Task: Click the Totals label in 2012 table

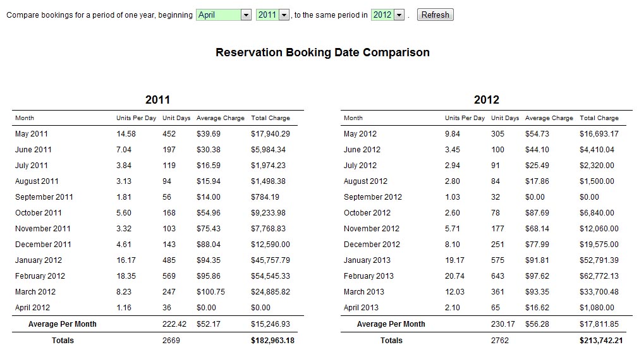Action: point(391,341)
